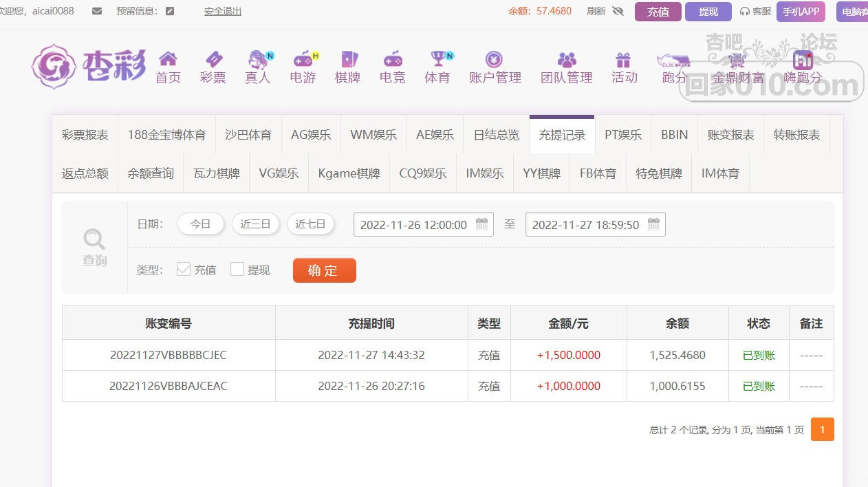Click top 充值 recharge button
Image resolution: width=868 pixels, height=487 pixels.
[658, 12]
